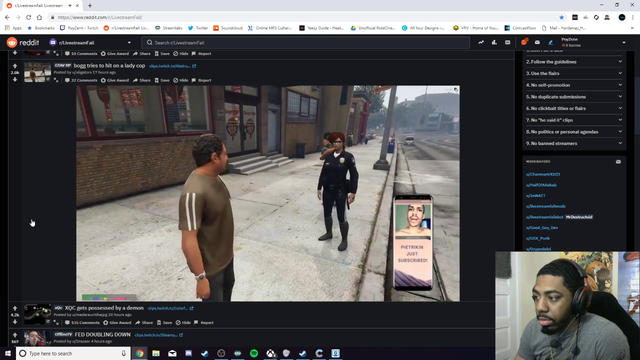This screenshot has height=360, width=640.
Task: Open a new Chrome tab
Action: click(x=90, y=6)
